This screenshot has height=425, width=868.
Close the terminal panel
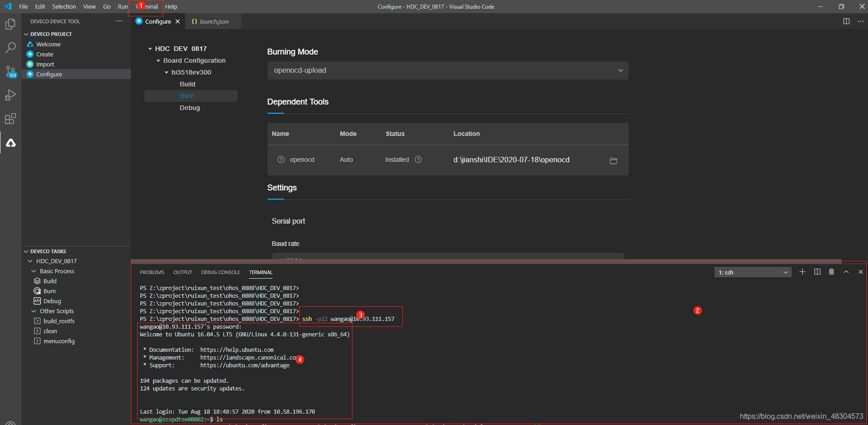(x=860, y=272)
